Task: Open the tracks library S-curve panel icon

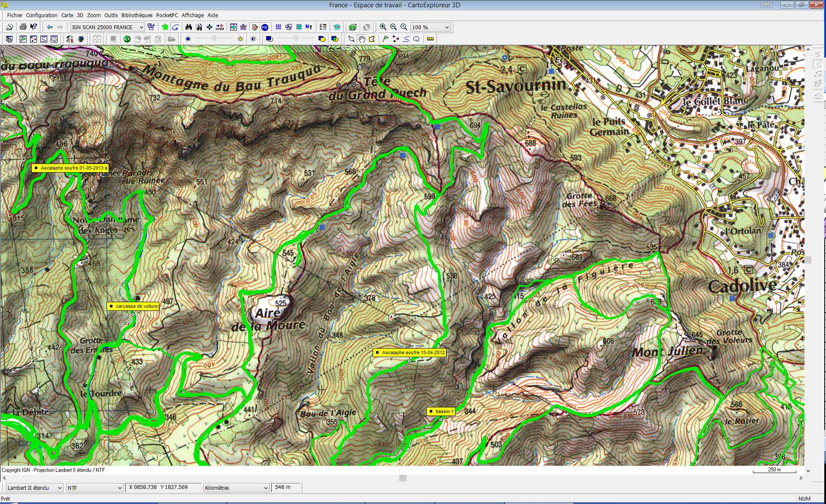Action: [44, 39]
